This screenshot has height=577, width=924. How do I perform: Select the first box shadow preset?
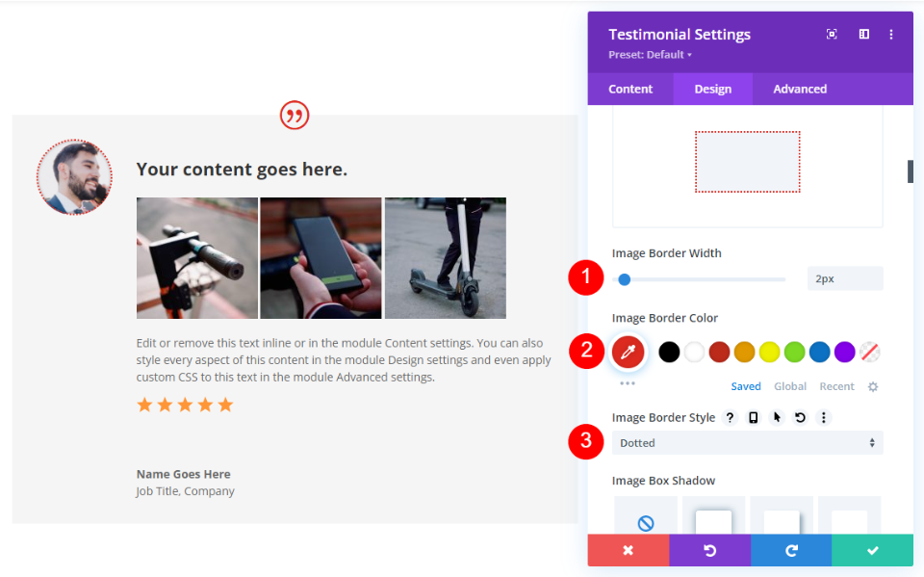click(x=713, y=516)
